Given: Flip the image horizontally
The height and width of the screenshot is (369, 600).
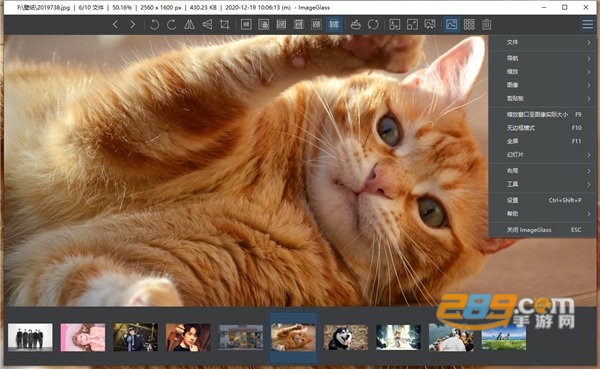Looking at the screenshot, I should [189, 24].
